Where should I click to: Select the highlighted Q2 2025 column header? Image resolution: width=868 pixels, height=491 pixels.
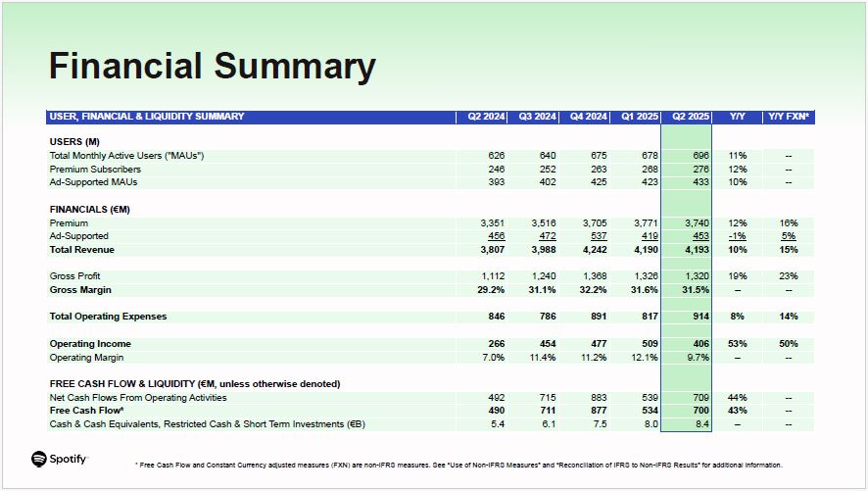pos(691,117)
